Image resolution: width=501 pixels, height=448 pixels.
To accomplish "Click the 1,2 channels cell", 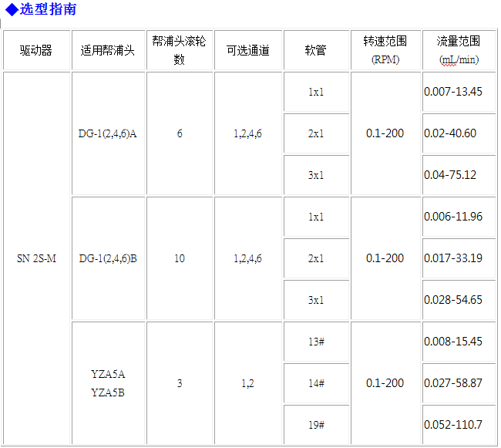I will (248, 383).
